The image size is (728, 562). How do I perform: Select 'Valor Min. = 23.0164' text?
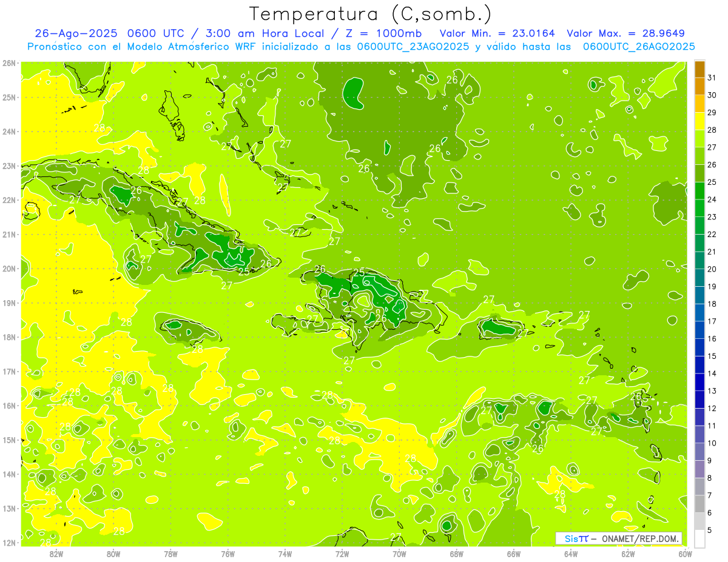[x=497, y=33]
